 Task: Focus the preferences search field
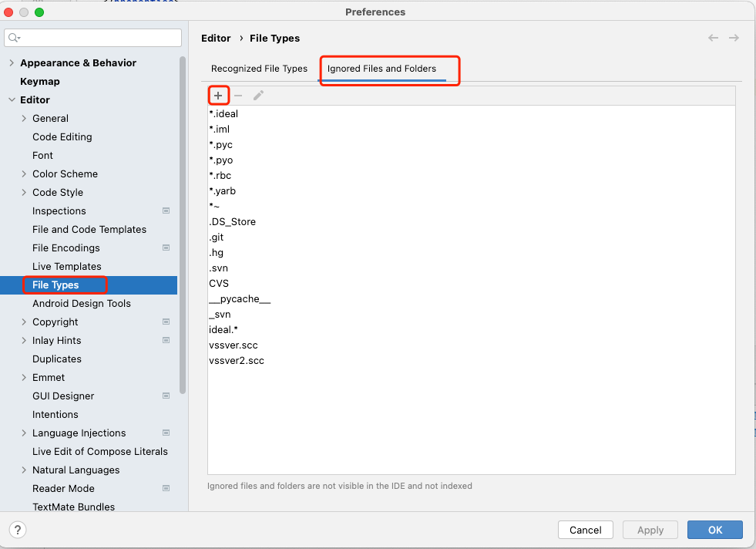pyautogui.click(x=93, y=38)
